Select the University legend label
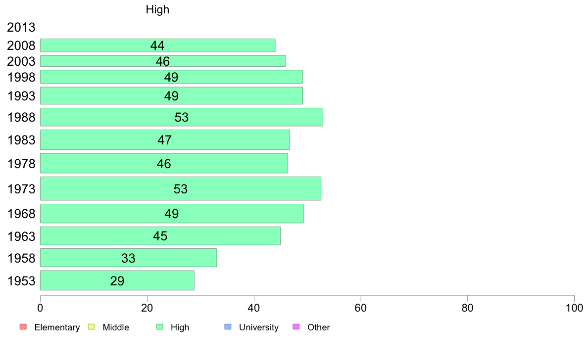Viewport: 588px width, 364px height. (259, 327)
